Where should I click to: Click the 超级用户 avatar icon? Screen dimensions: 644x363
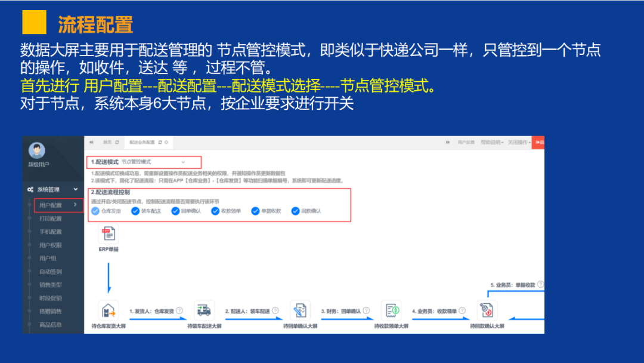point(36,150)
